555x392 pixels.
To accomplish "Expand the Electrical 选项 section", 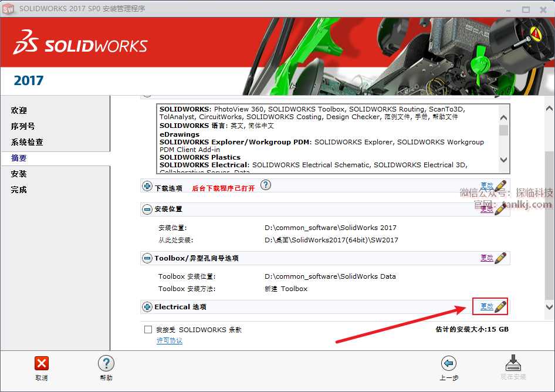I will pos(147,307).
